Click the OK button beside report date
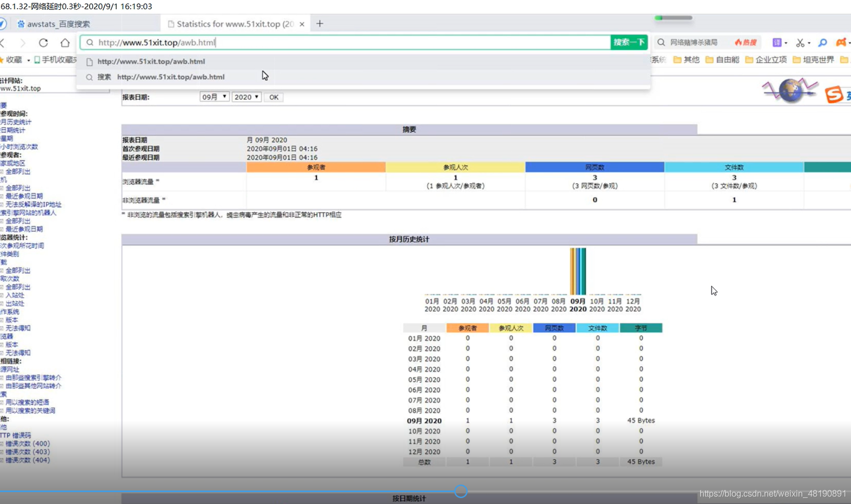 (274, 97)
